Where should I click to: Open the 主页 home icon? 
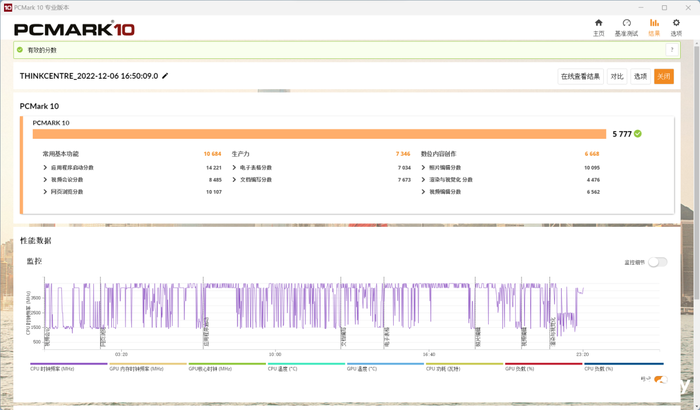tap(598, 26)
